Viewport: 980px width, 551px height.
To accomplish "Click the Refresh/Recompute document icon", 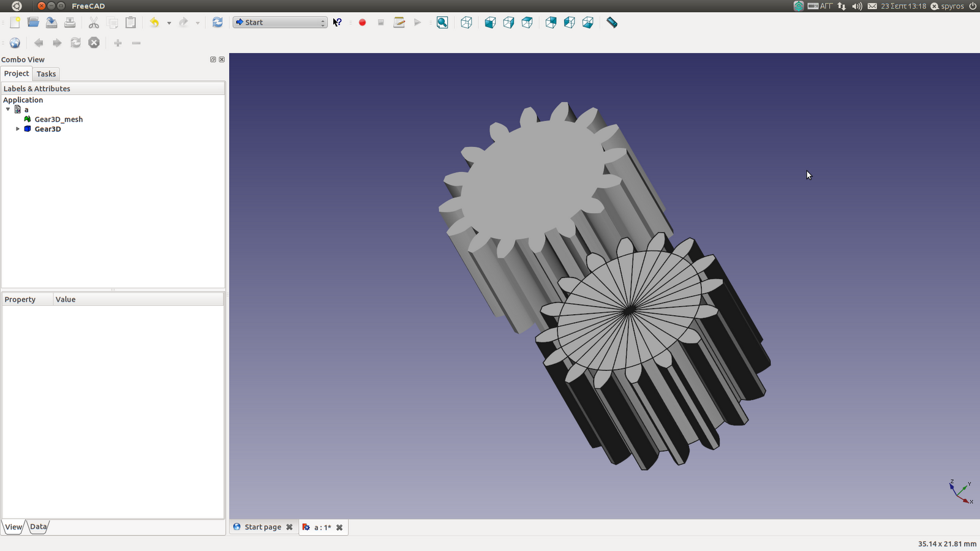I will (217, 22).
